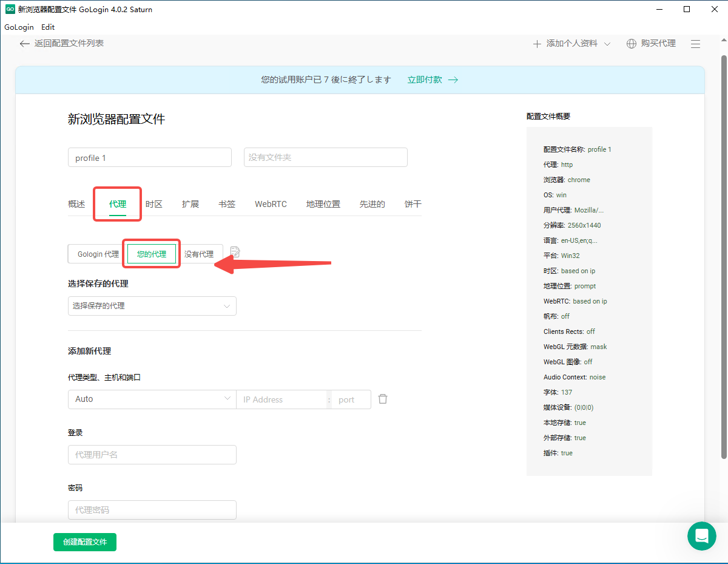Click the plus icon beside 添加个人资料
Screen dimensions: 728x564
537,44
